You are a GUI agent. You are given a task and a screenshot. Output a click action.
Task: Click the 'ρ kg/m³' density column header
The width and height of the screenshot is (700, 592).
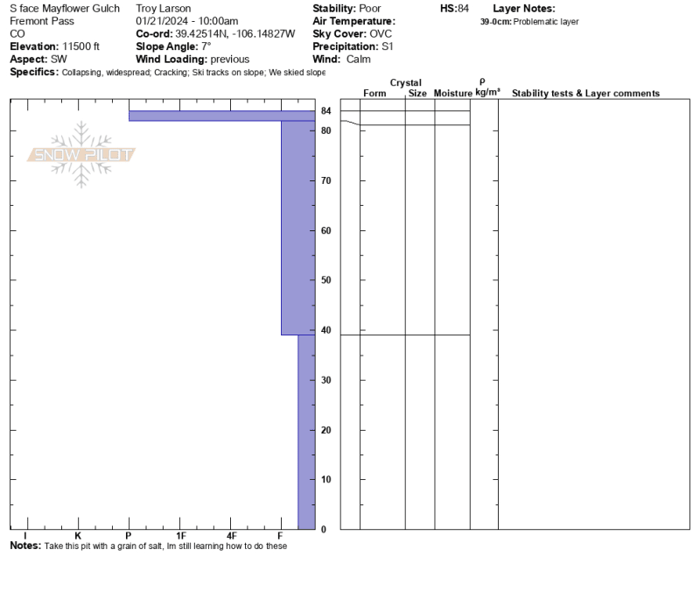(487, 88)
